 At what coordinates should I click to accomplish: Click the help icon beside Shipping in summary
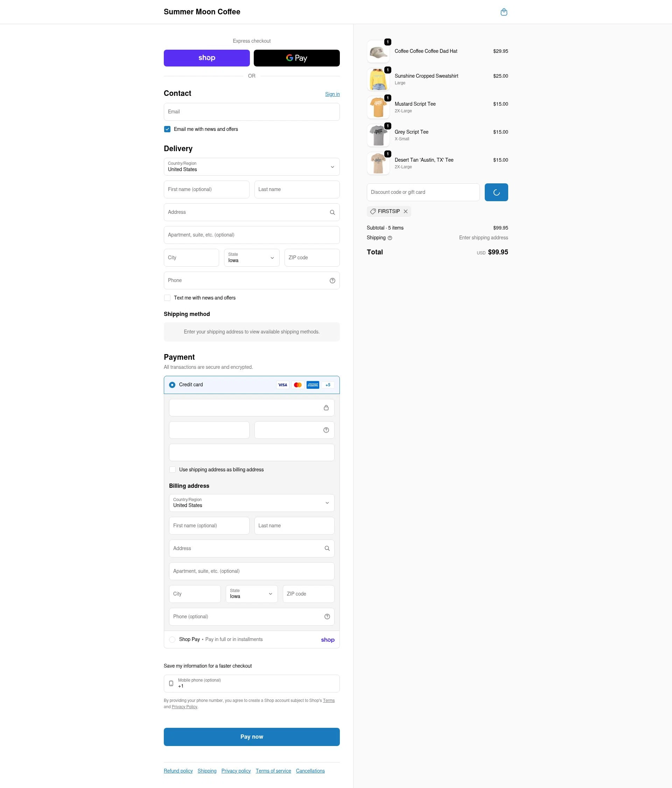390,238
